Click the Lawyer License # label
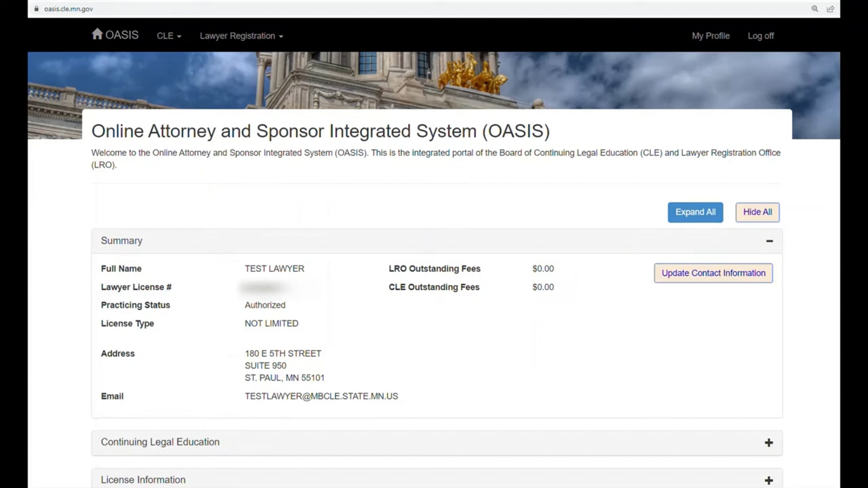868x488 pixels. coord(136,287)
